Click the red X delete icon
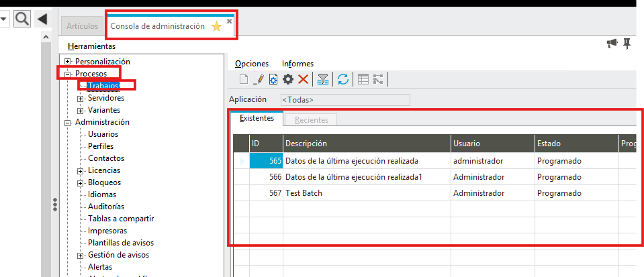The width and height of the screenshot is (644, 277). 303,79
